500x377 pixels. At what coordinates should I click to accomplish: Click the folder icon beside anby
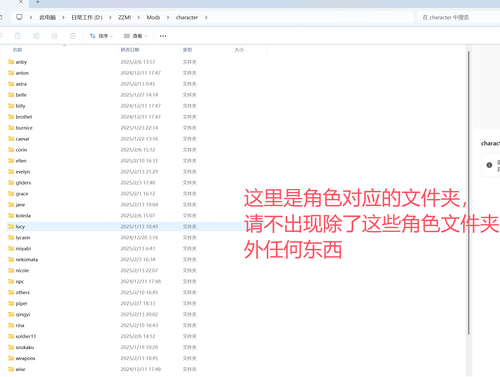click(11, 62)
